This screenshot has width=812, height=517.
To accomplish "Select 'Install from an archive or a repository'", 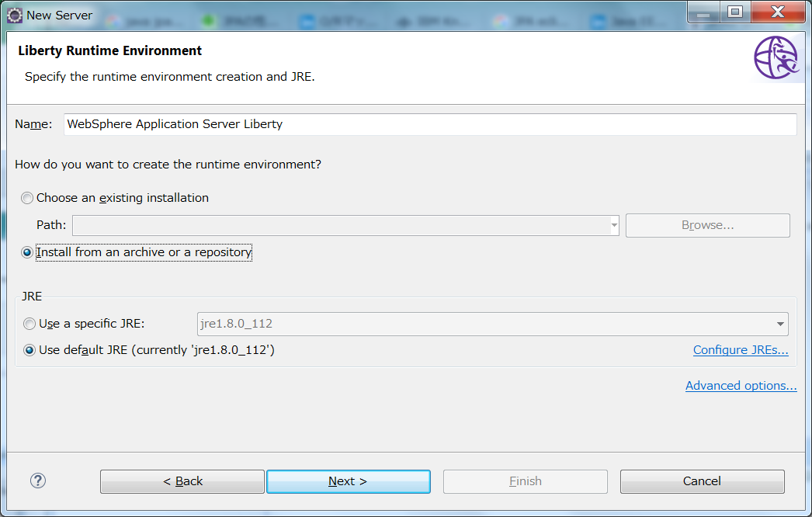I will pos(26,252).
